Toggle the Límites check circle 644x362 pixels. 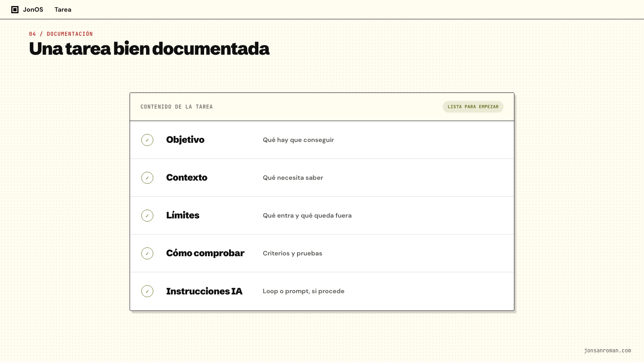[147, 216]
